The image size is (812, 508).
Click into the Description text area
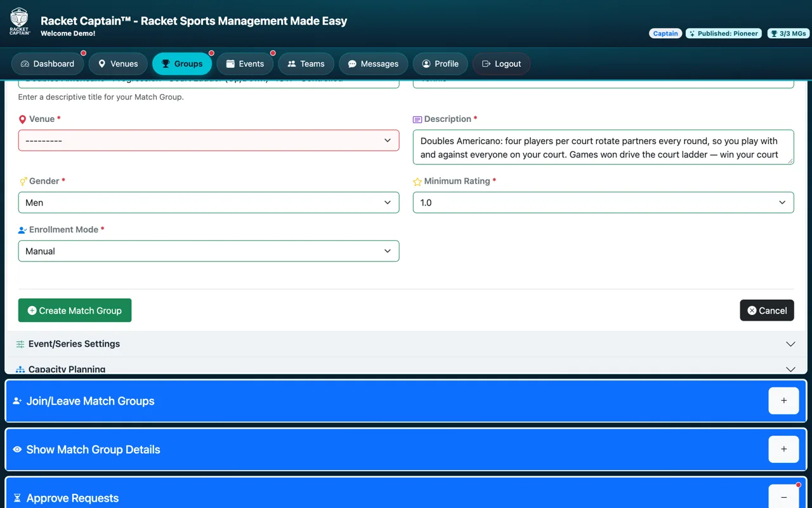[603, 147]
